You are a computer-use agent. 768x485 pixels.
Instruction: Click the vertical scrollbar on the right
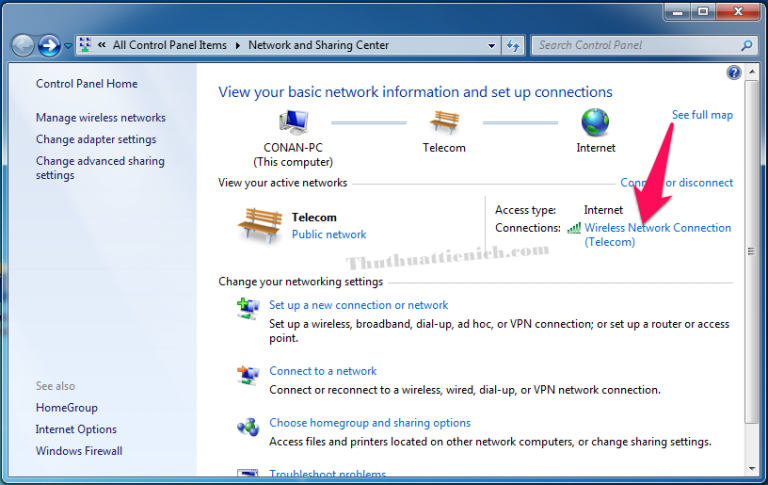point(750,250)
